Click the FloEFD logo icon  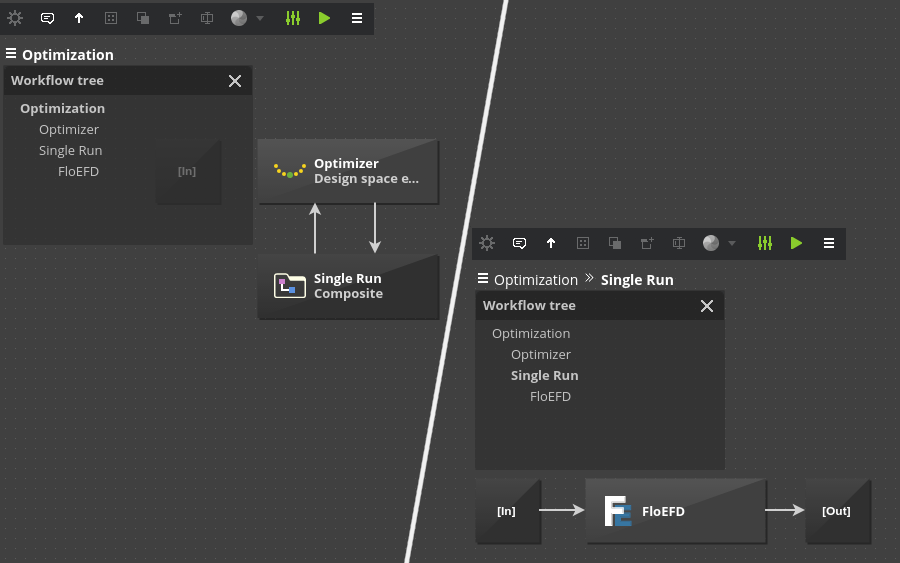coord(618,511)
